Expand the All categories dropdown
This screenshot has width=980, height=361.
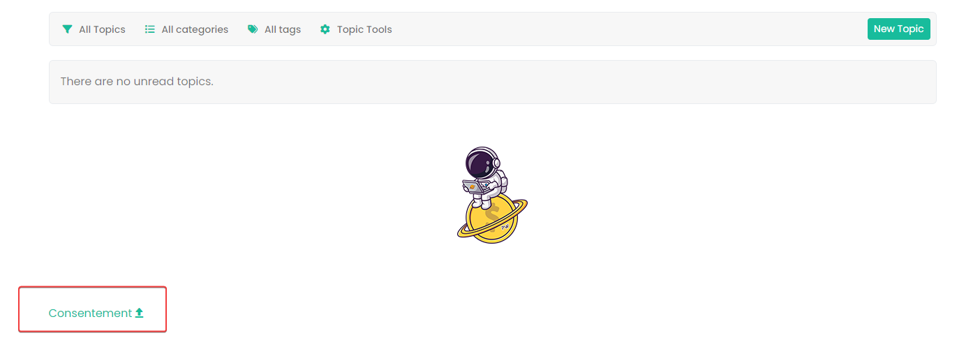pyautogui.click(x=186, y=29)
